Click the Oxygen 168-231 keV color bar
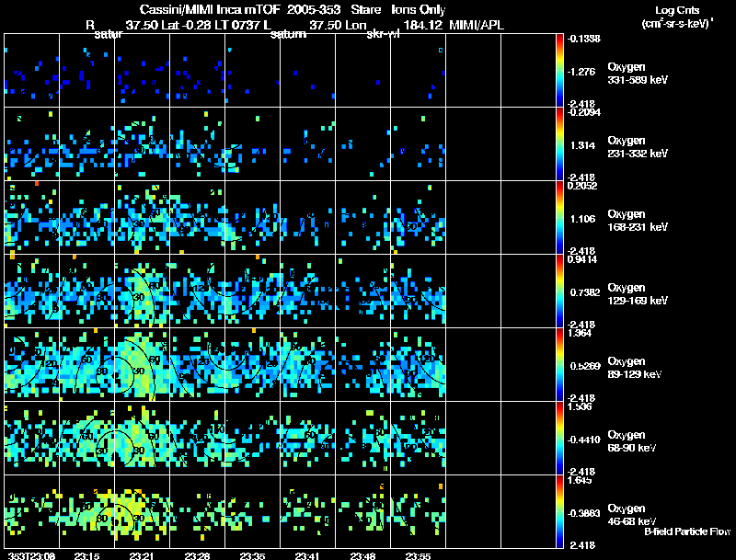 click(x=559, y=218)
